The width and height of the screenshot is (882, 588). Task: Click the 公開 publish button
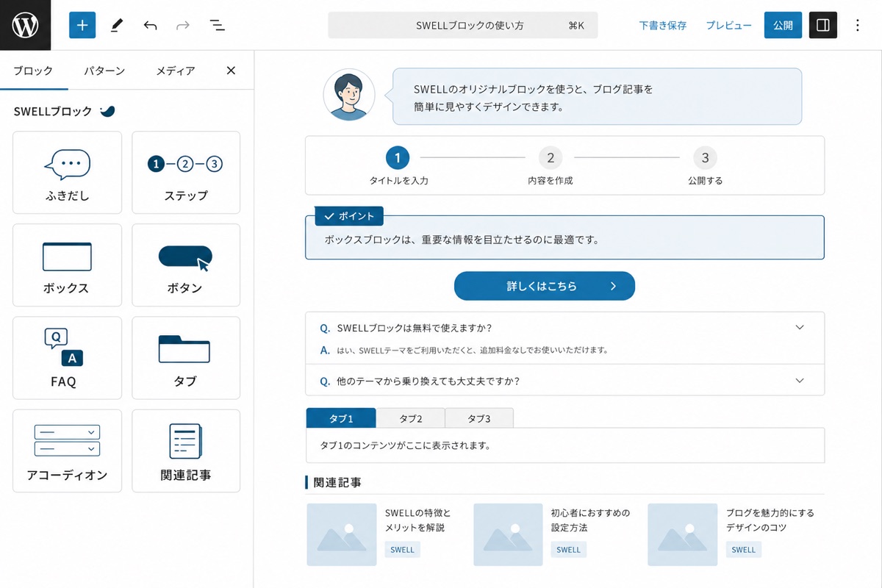point(783,25)
